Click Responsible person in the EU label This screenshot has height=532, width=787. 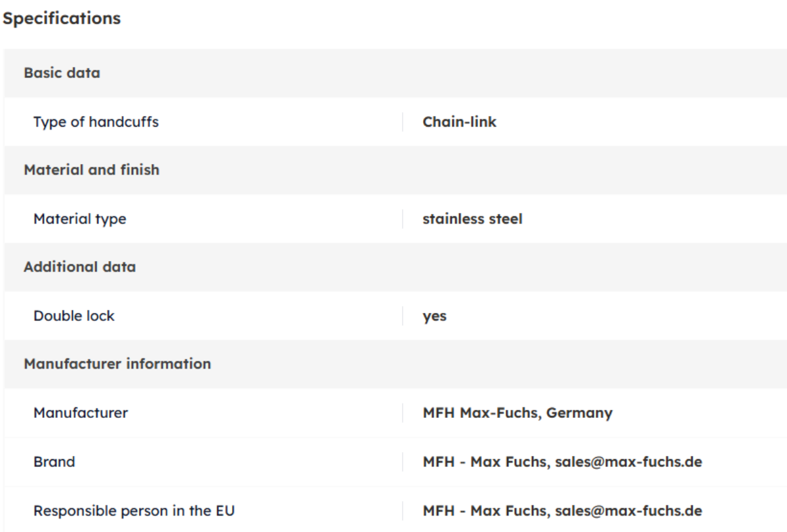tap(134, 510)
